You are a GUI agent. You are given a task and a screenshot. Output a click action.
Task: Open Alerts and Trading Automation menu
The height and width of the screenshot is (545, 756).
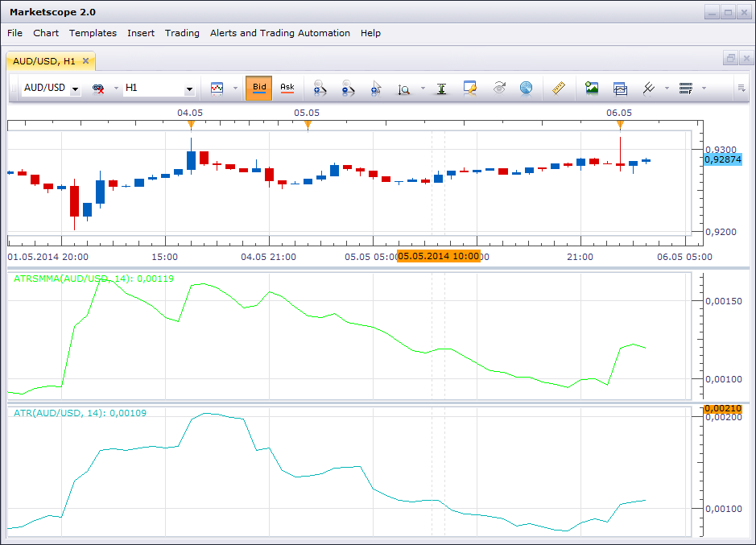pos(279,33)
